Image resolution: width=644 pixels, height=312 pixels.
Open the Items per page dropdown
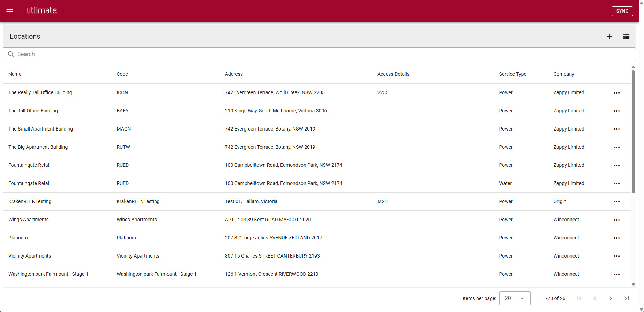[x=515, y=298]
